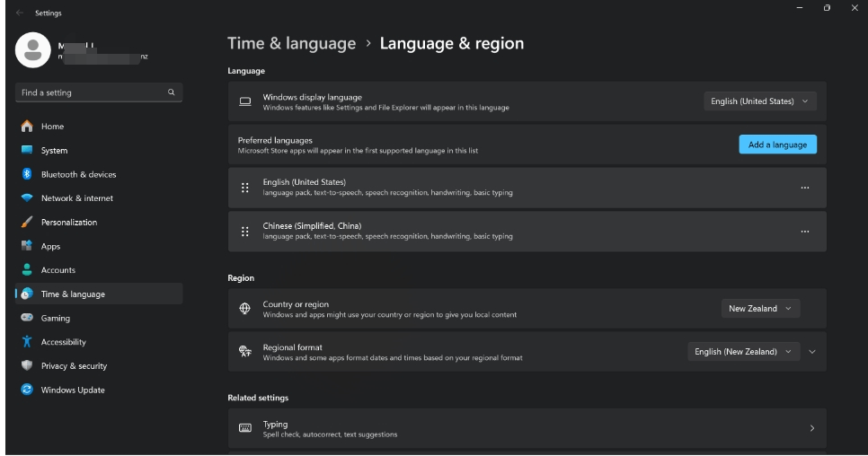Open Accessibility settings page

click(x=99, y=342)
